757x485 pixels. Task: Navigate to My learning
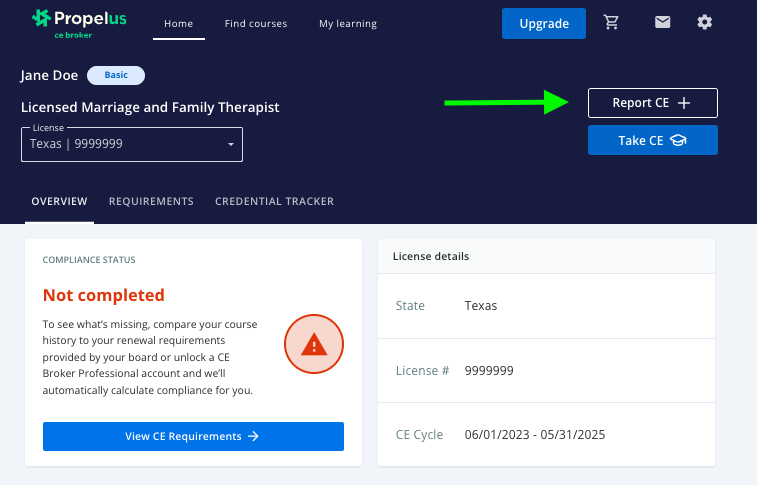point(348,23)
